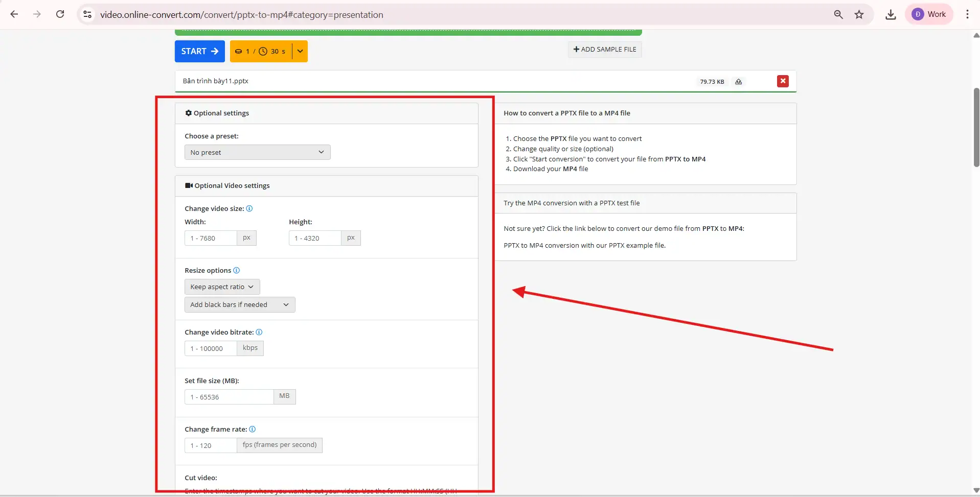Viewport: 980px width, 497px height.
Task: Click info icon beside Change video bitrate
Action: point(259,332)
